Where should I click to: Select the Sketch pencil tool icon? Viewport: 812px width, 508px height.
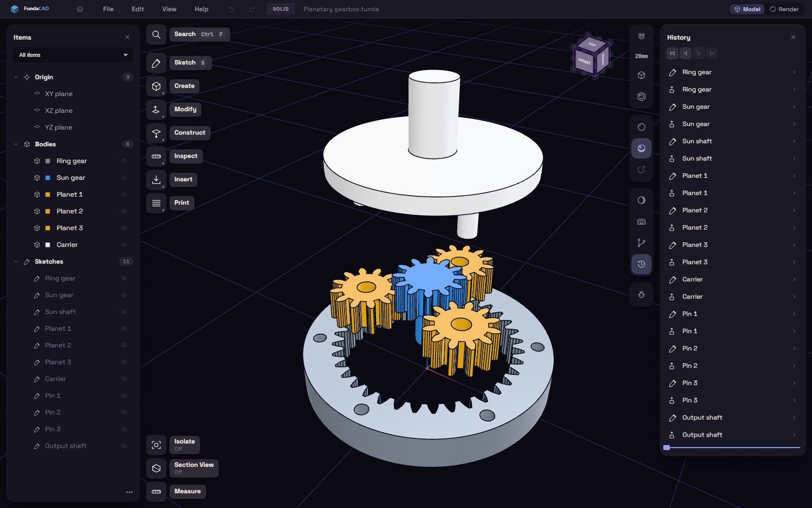click(156, 63)
